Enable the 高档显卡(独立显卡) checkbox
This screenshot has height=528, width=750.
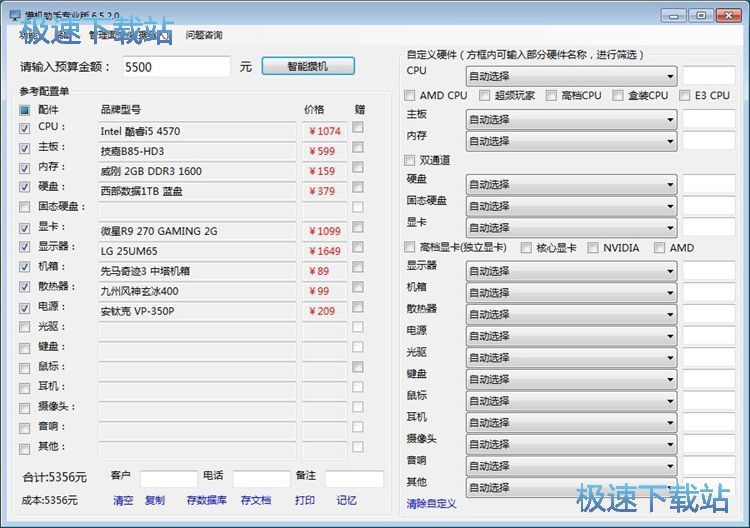click(409, 247)
